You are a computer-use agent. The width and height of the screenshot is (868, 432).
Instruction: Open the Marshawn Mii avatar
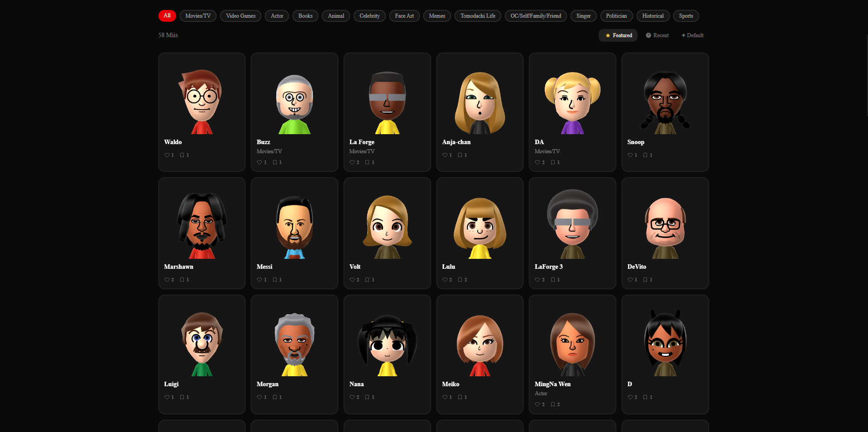[202, 225]
